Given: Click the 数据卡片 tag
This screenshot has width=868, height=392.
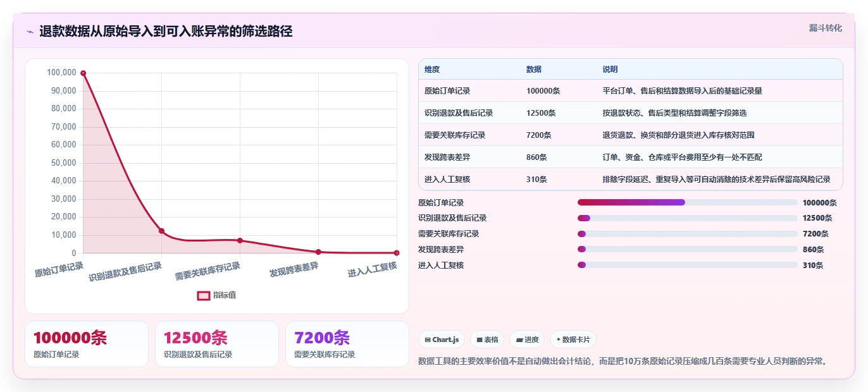Looking at the screenshot, I should pos(573,340).
